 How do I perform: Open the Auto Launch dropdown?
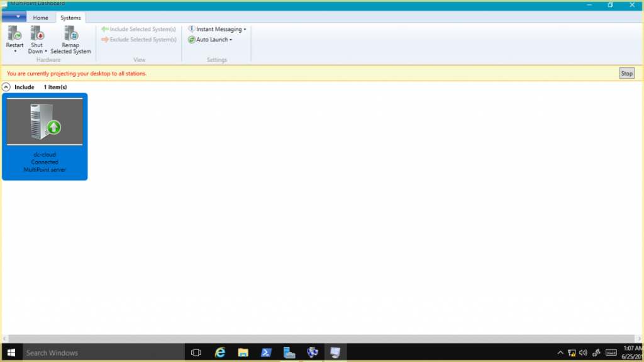point(210,40)
